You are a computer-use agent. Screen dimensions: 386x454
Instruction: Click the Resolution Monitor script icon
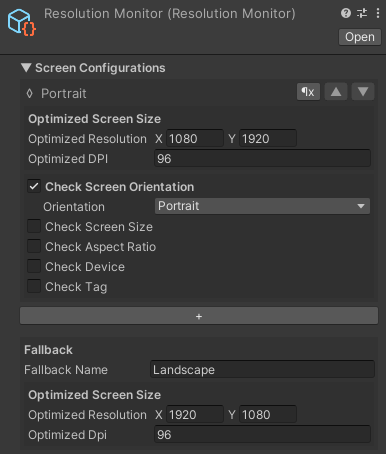point(21,22)
